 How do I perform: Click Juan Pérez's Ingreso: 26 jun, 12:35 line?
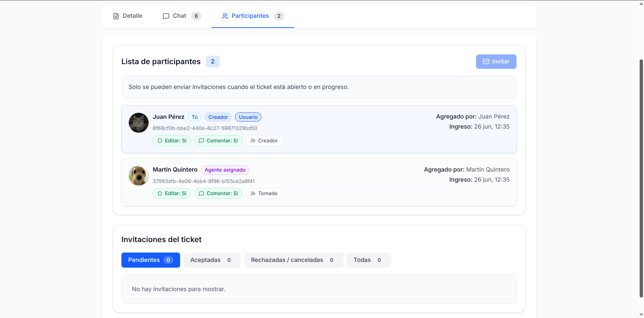[479, 127]
